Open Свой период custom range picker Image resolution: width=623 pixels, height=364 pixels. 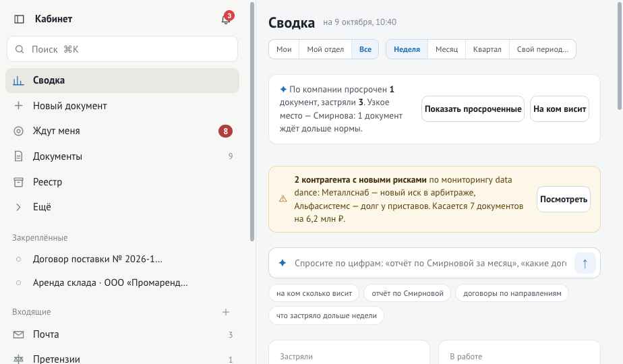542,49
